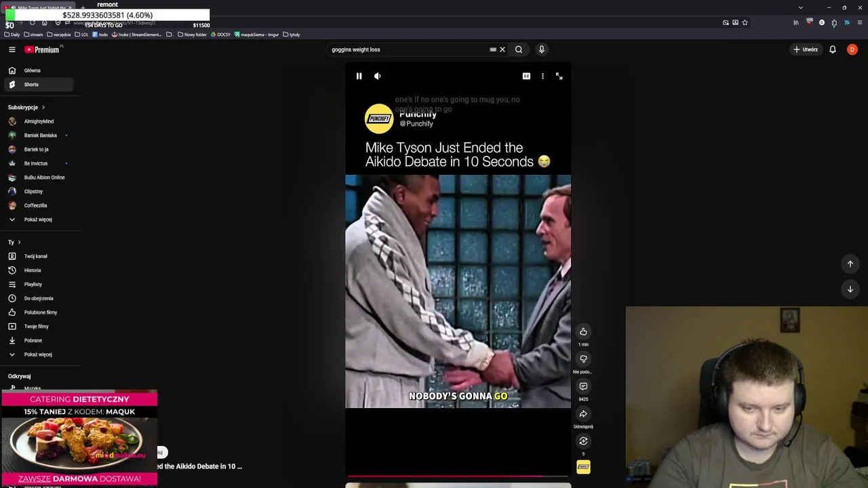Enter fullscreen for the Short
868x488 pixels.
pos(559,76)
